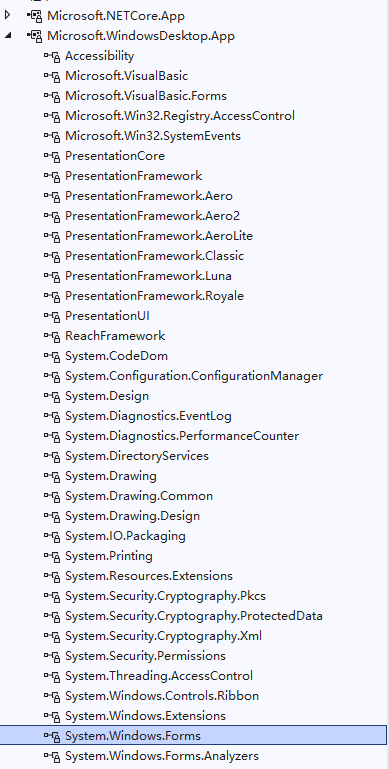Image resolution: width=389 pixels, height=769 pixels.
Task: Expand the Microsoft.NETCore.App node
Action: [7, 15]
